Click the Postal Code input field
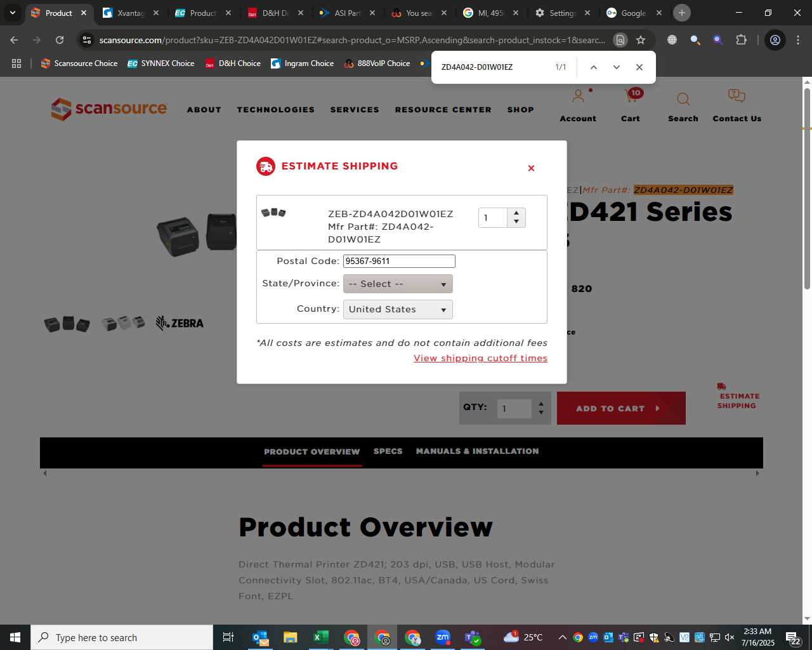This screenshot has width=812, height=650. 399,261
